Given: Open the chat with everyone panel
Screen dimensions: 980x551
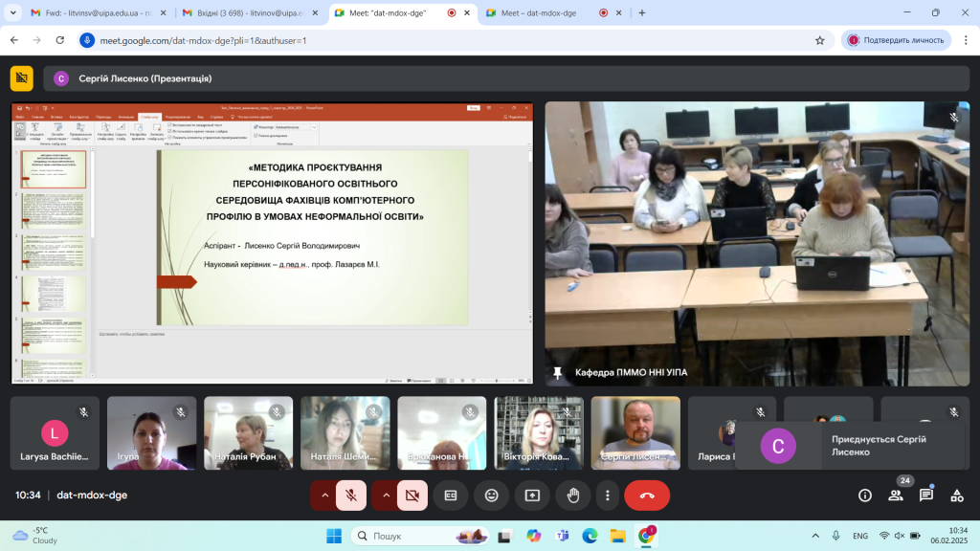Looking at the screenshot, I should [x=926, y=496].
